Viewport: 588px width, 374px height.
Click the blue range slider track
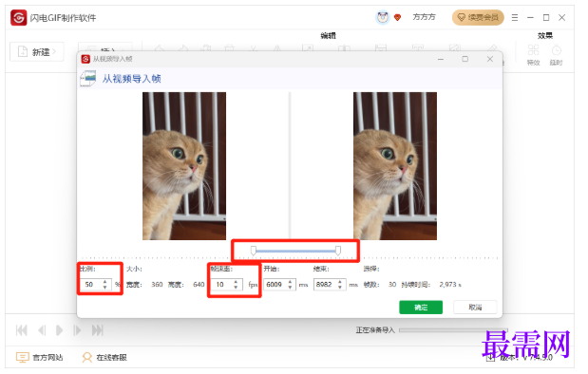click(x=295, y=251)
